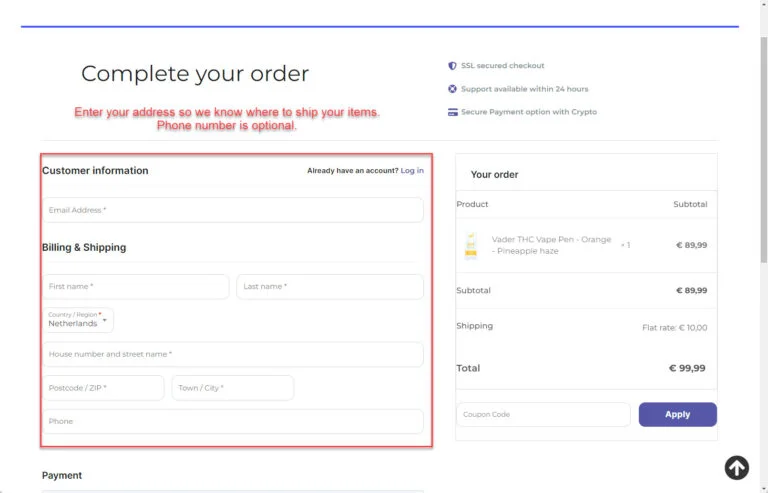Focus the Last name field
This screenshot has height=493, width=768.
[330, 286]
